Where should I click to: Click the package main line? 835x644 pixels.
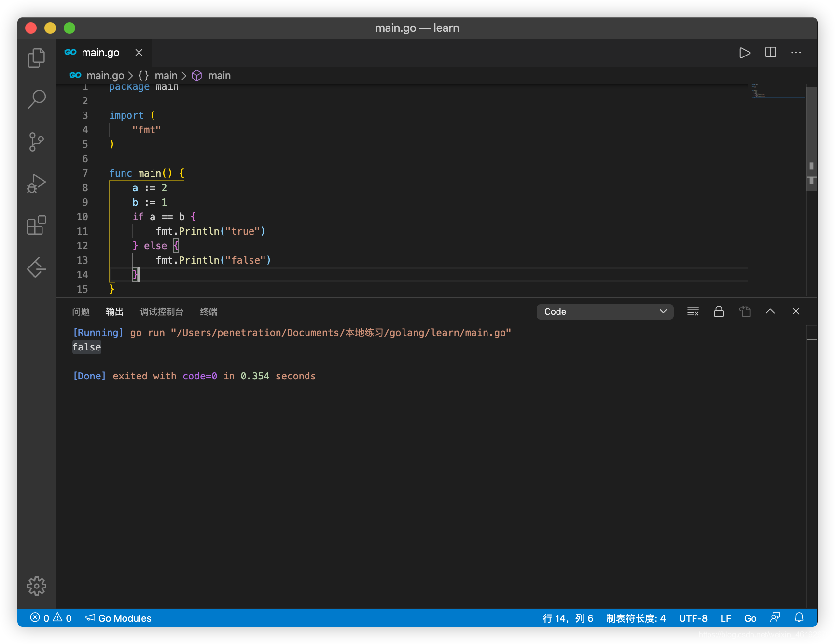[144, 87]
